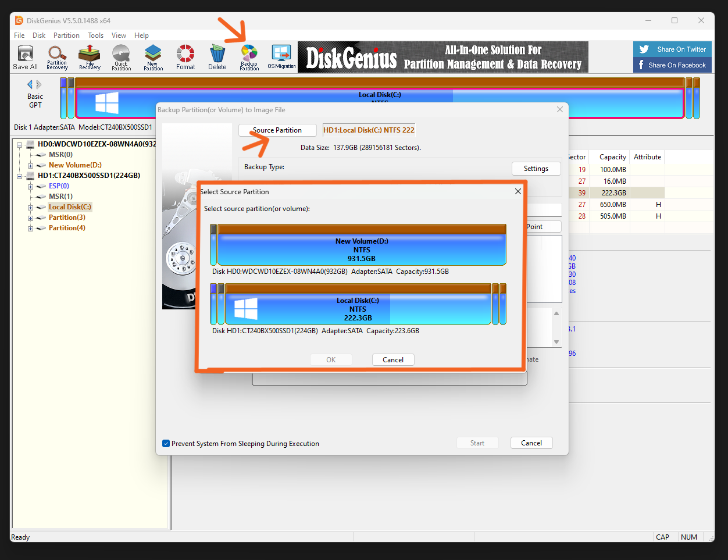Image resolution: width=728 pixels, height=560 pixels.
Task: Open the Partition Recovery tool
Action: (56, 57)
